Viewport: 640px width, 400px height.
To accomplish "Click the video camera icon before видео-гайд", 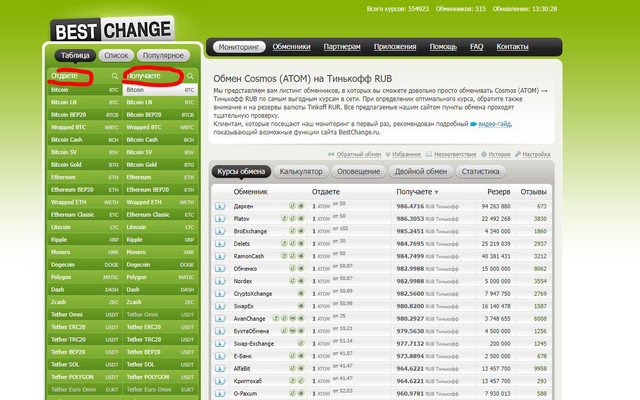I will click(473, 124).
